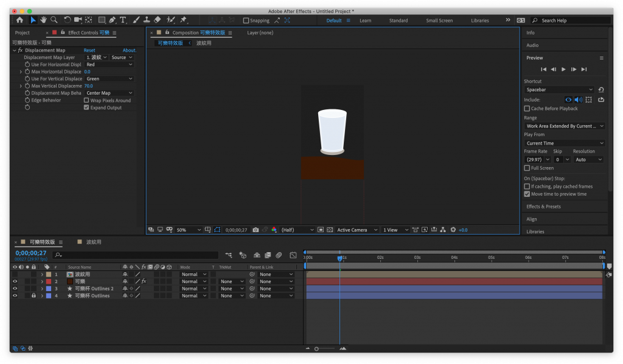Select the Hand tool
The width and height of the screenshot is (623, 364).
point(44,20)
